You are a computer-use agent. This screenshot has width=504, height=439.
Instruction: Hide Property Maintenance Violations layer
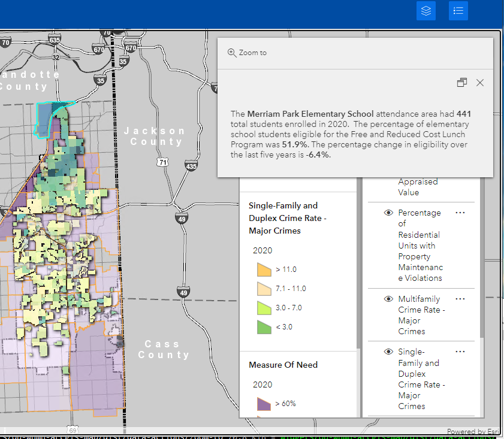388,213
